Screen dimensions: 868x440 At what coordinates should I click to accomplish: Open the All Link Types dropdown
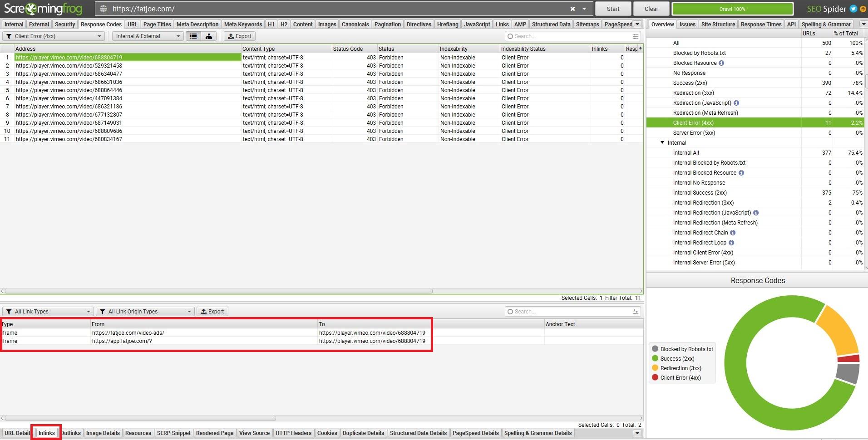click(48, 311)
